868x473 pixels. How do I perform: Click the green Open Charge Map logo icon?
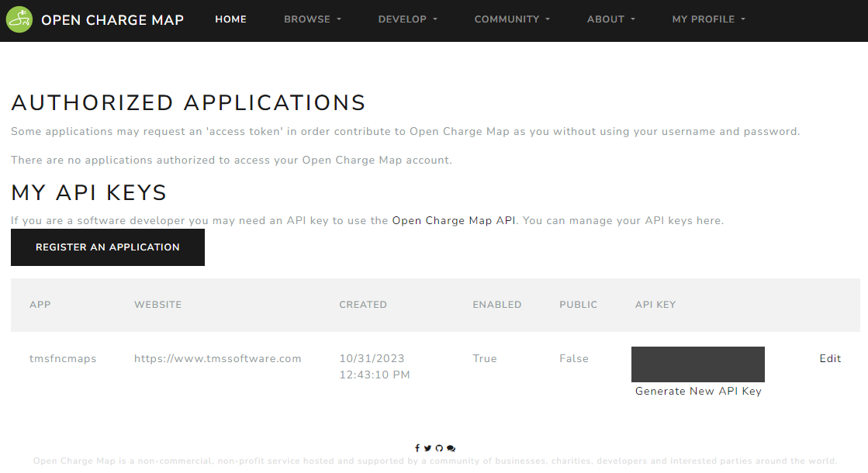tap(19, 20)
